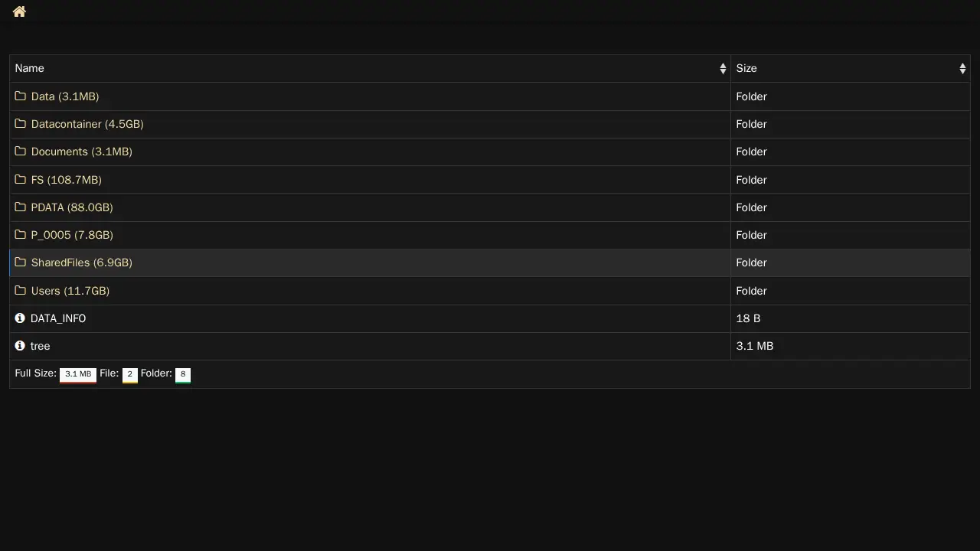Click the Name column header

click(30, 69)
